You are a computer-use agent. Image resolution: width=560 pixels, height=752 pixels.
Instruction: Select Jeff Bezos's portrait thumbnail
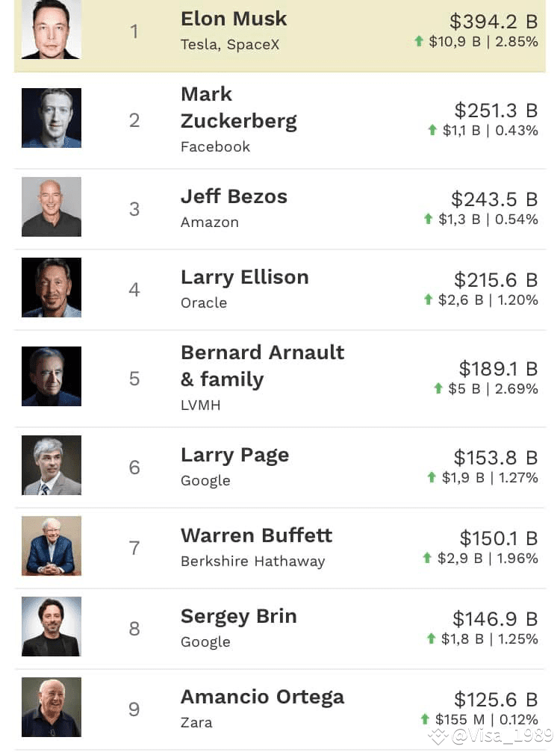click(52, 207)
